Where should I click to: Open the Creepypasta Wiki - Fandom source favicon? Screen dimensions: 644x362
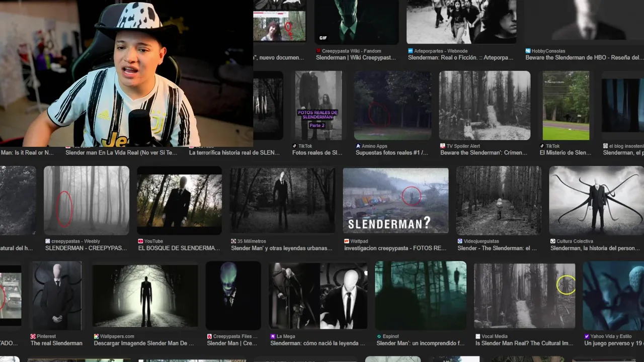(x=318, y=51)
